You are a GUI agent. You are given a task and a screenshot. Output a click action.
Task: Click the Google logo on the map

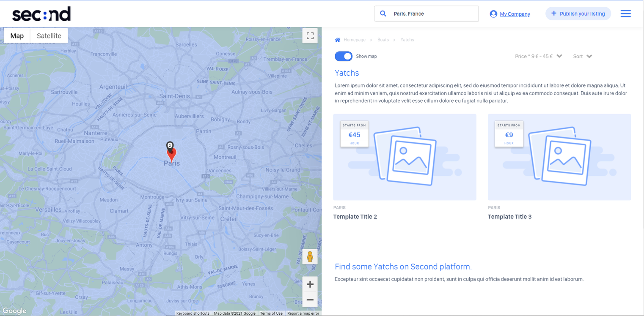coord(14,311)
